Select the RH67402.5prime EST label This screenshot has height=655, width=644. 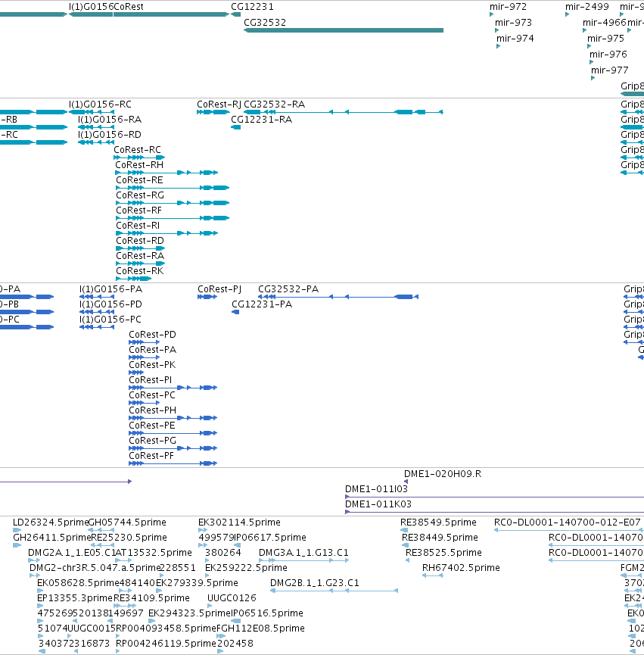pos(461,567)
